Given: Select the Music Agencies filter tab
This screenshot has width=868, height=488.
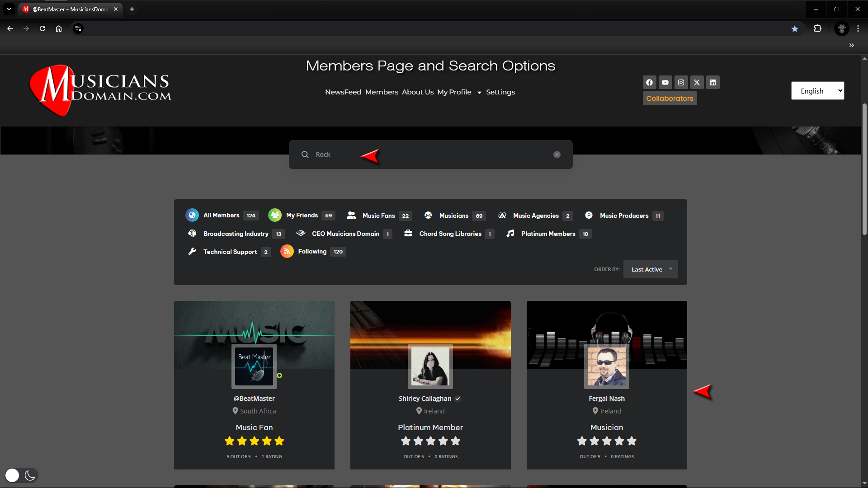Looking at the screenshot, I should pyautogui.click(x=535, y=216).
